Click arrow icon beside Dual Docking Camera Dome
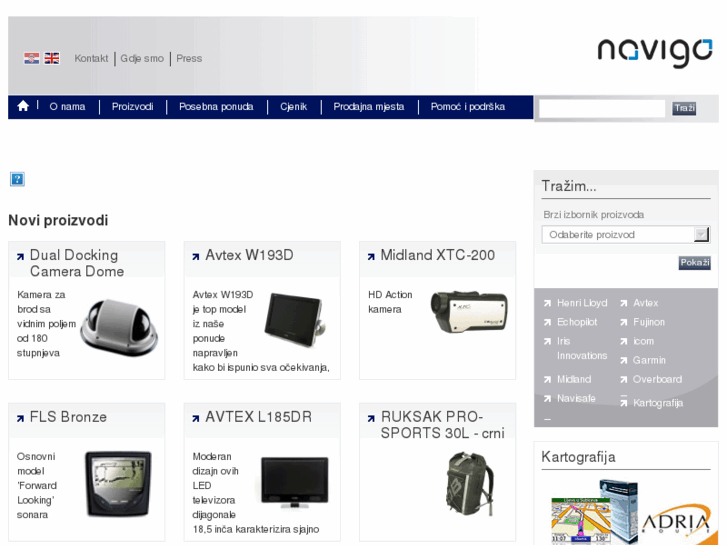The image size is (727, 545). point(20,256)
